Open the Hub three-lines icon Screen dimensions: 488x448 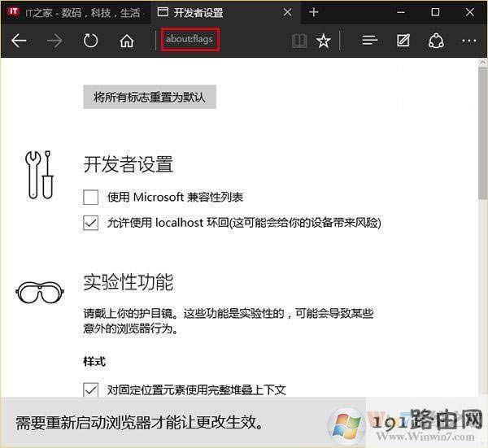point(369,41)
